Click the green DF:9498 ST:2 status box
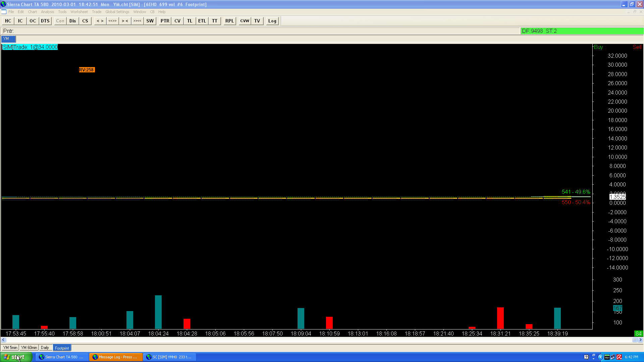Image resolution: width=644 pixels, height=362 pixels. pyautogui.click(x=582, y=31)
